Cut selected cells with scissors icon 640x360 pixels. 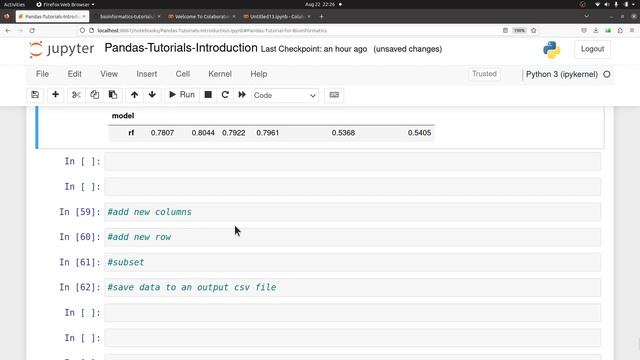pos(76,95)
